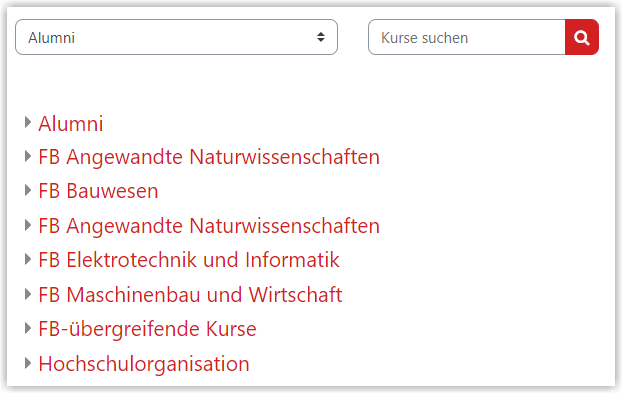Open FB Maschinenbau und Wirtschaft link
Image resolution: width=623 pixels, height=394 pixels.
click(x=190, y=295)
